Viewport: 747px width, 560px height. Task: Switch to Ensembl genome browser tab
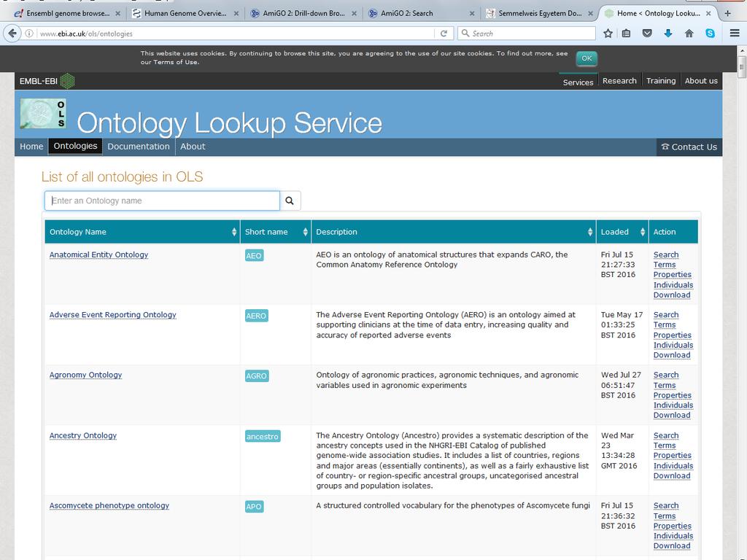click(66, 13)
